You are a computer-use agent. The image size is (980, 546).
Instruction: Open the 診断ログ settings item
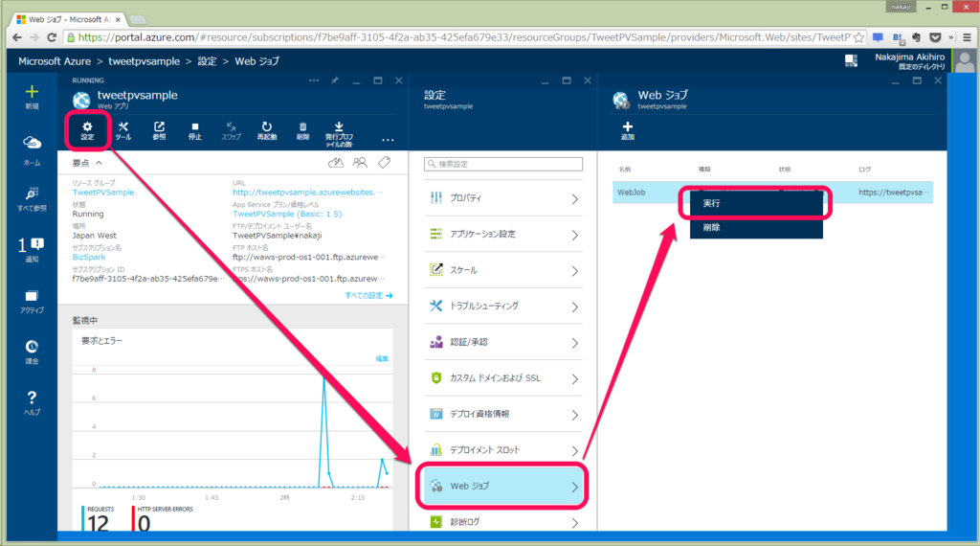point(503,522)
